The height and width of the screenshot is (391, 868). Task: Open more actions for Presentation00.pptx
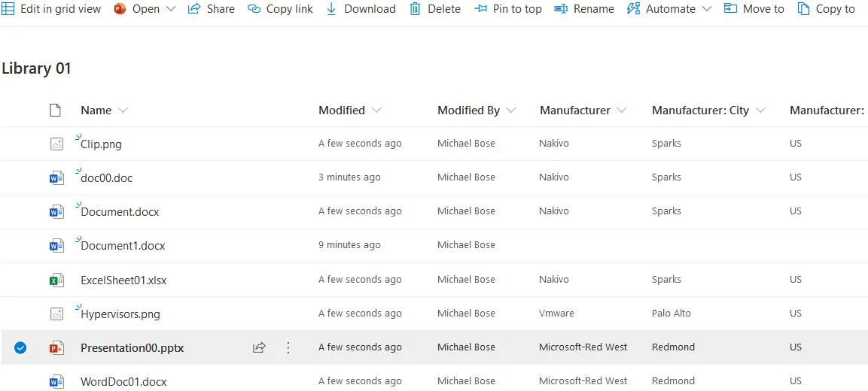[288, 347]
